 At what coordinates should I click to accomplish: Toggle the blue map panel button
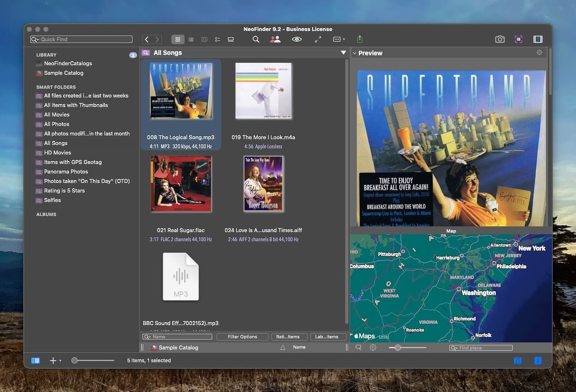[518, 361]
